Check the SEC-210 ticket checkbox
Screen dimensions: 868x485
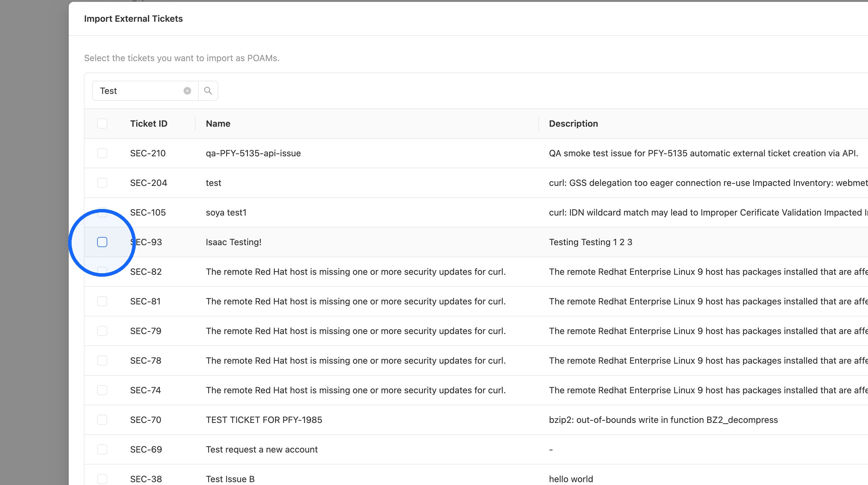pyautogui.click(x=102, y=153)
